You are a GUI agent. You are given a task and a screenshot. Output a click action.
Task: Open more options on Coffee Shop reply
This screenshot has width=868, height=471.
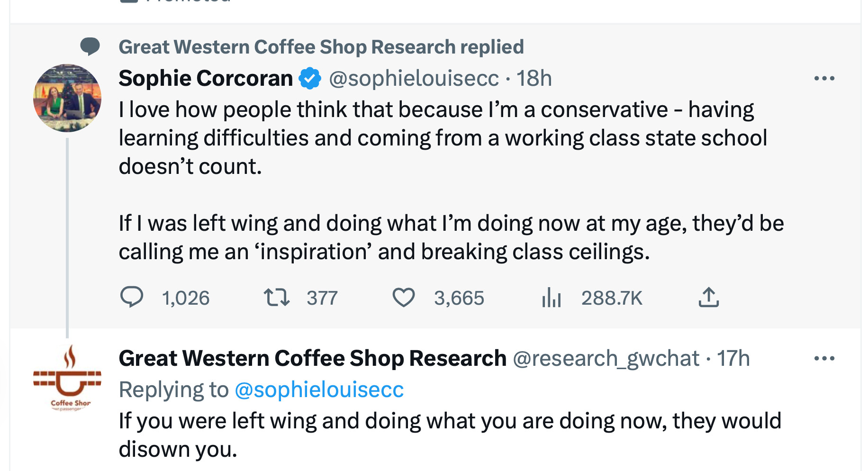(x=824, y=358)
